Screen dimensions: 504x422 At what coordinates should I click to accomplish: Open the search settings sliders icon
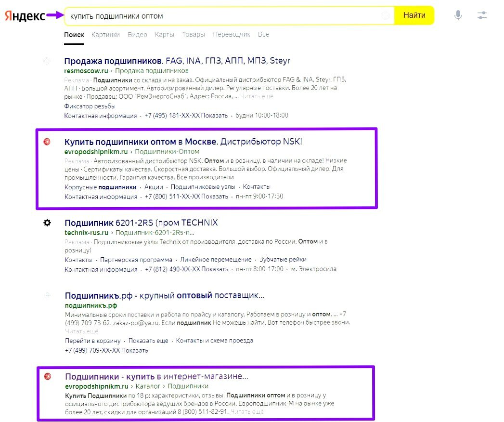[482, 15]
